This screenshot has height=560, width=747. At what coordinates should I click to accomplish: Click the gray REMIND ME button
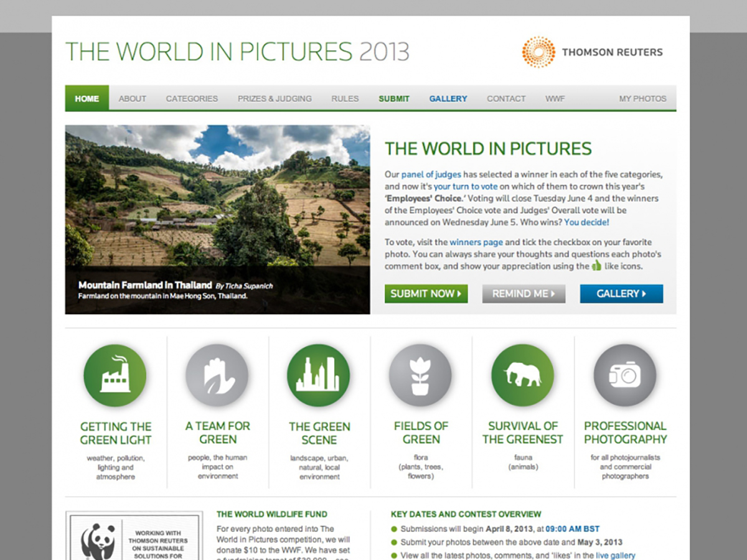point(524,294)
